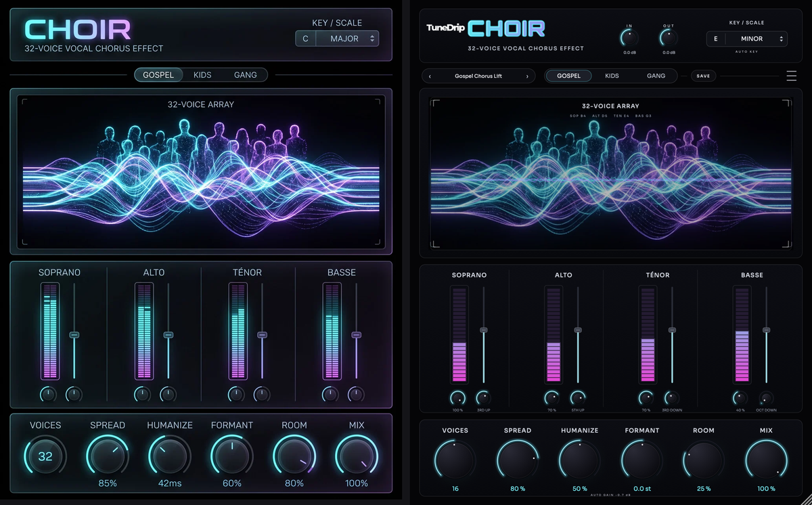The image size is (812, 505).
Task: Click the '85%' spread value
Action: click(x=108, y=483)
